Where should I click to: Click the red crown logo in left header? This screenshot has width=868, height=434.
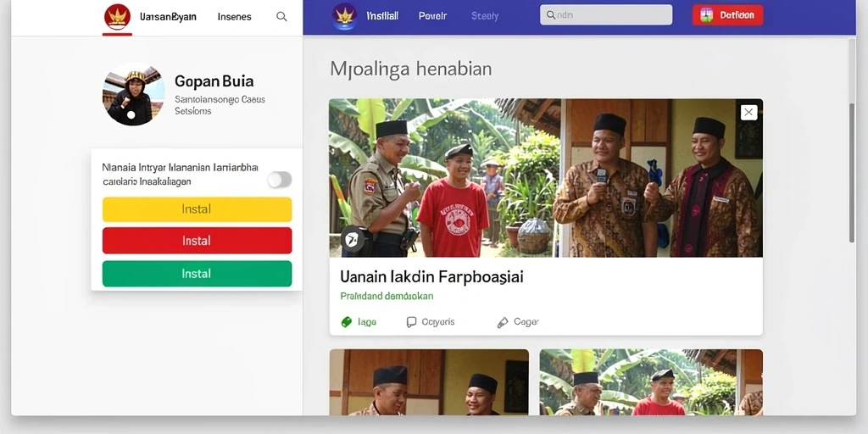117,17
